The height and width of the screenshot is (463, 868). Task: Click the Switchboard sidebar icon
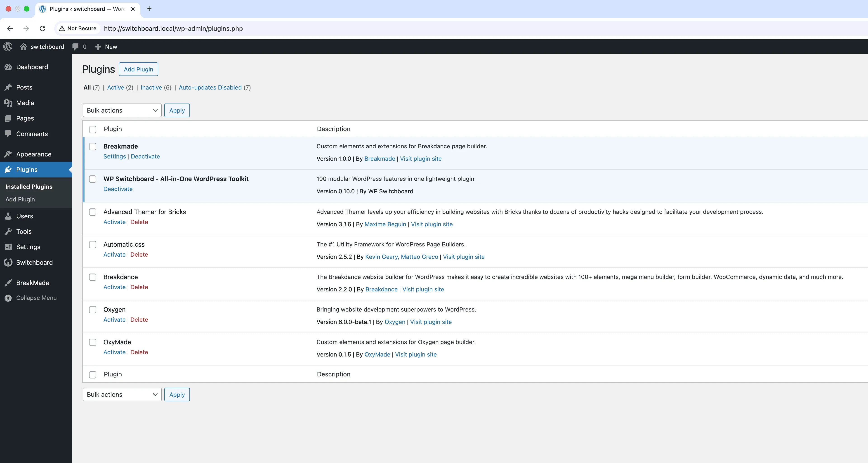click(x=8, y=262)
